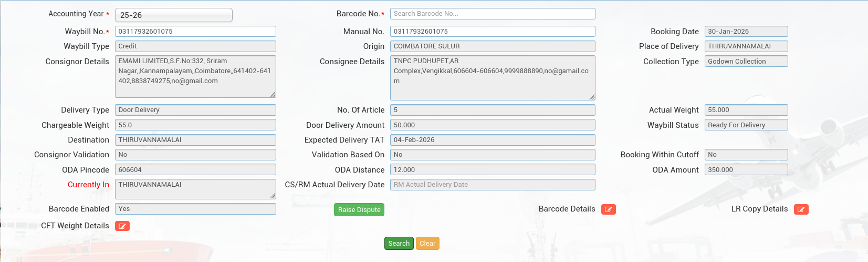Screen dimensions: 868x262
Task: Grab the Consignor Details resize handle
Action: point(273,95)
